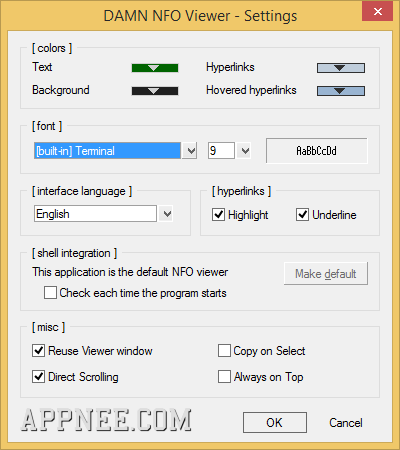Expand the font size dropdown arrow
Viewport: 400px width, 450px height.
[x=245, y=151]
